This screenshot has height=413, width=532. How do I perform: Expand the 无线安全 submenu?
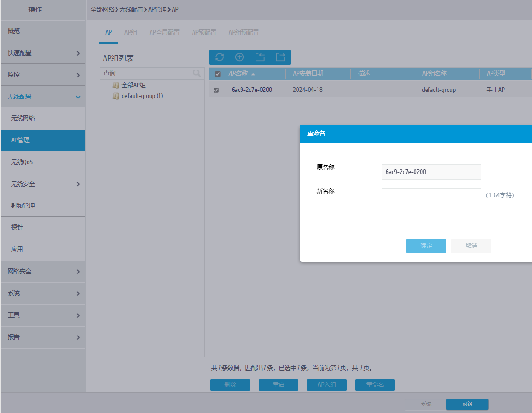coord(78,184)
